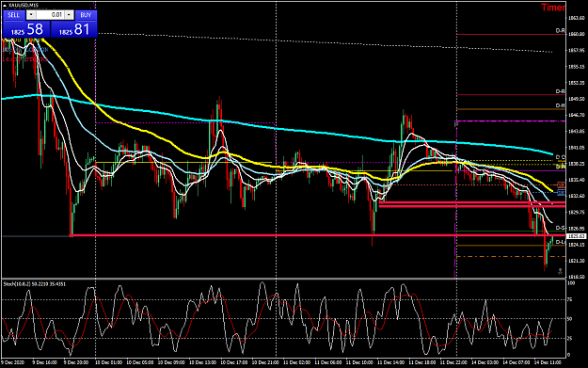
Task: Click price scale value 1818.50
Action: point(577,277)
